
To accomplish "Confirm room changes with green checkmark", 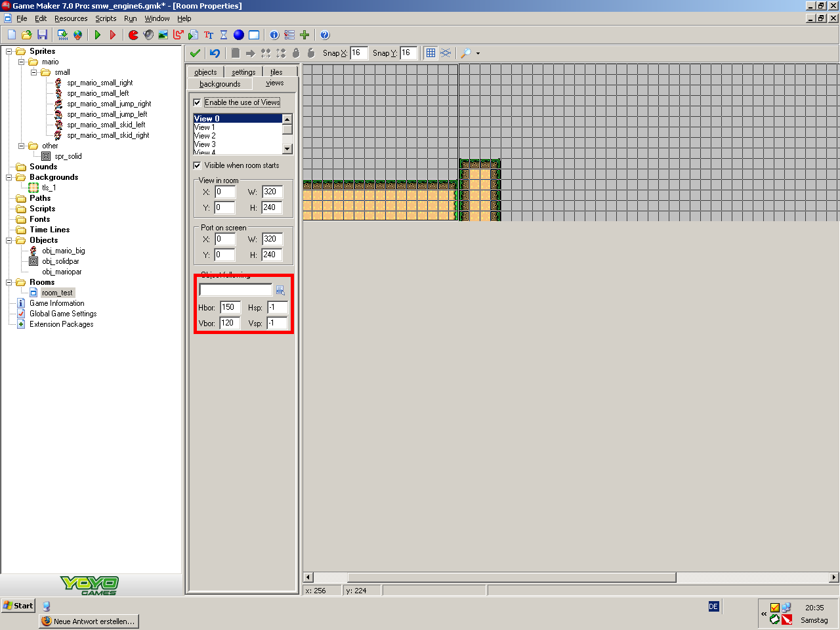I will coord(195,53).
